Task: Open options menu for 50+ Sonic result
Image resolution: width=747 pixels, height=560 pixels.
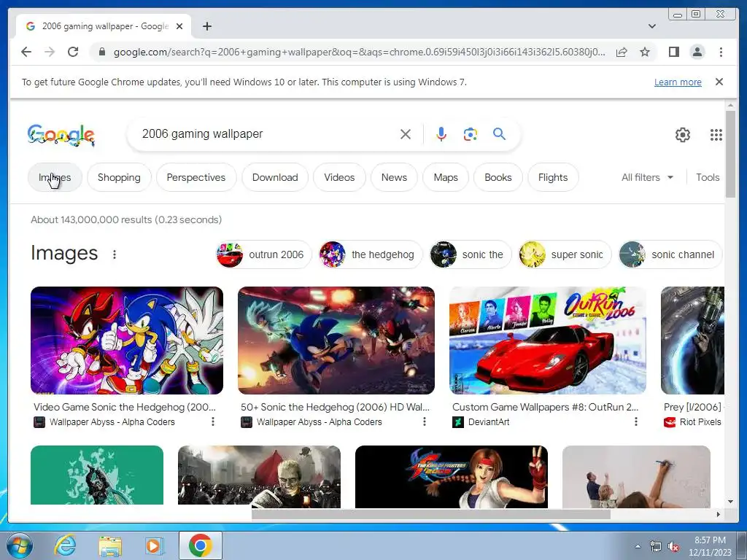Action: point(424,421)
